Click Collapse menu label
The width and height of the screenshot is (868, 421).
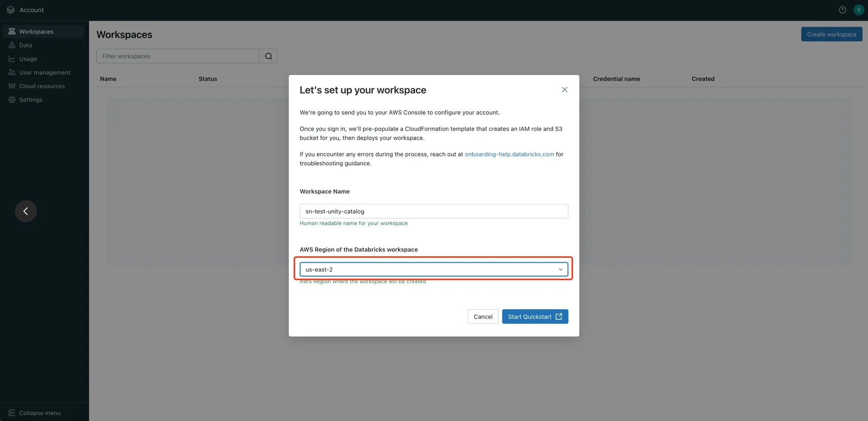40,413
